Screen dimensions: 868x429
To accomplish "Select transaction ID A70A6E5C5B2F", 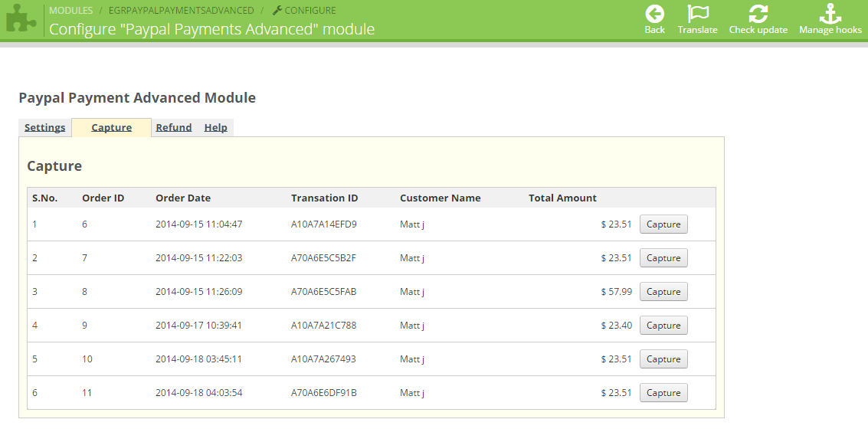I will (324, 258).
